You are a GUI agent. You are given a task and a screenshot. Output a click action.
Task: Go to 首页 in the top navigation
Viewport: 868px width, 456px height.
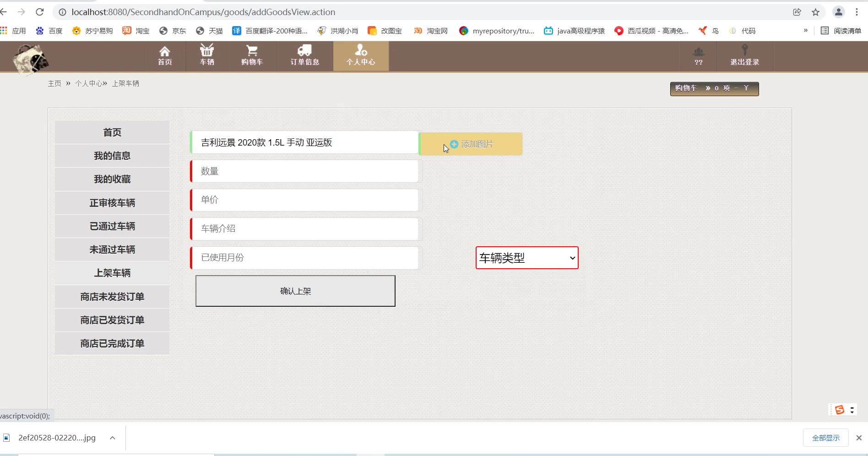tap(165, 56)
